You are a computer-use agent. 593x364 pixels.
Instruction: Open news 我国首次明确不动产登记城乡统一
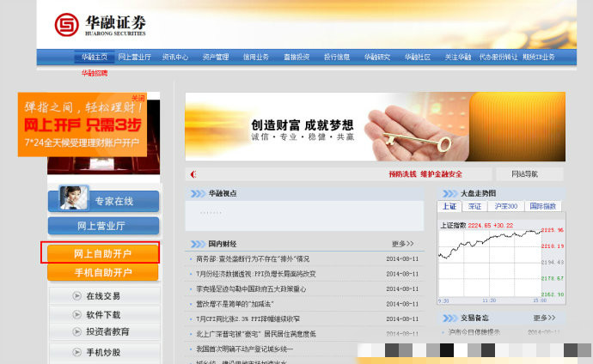[x=244, y=349]
